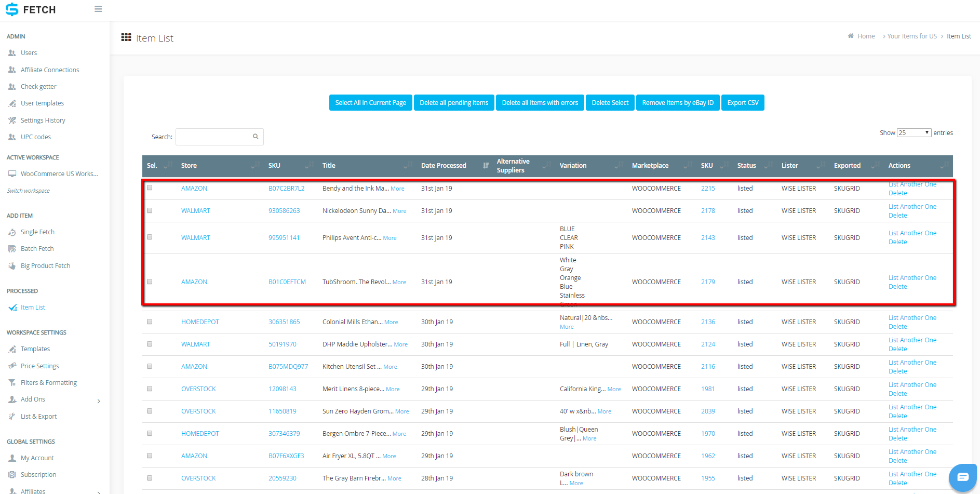980x494 pixels.
Task: Click Switch workspace link
Action: coord(29,191)
